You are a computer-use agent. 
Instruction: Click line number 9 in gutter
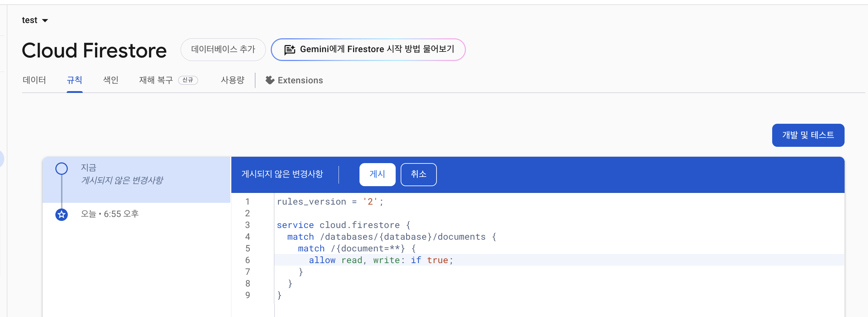(248, 295)
